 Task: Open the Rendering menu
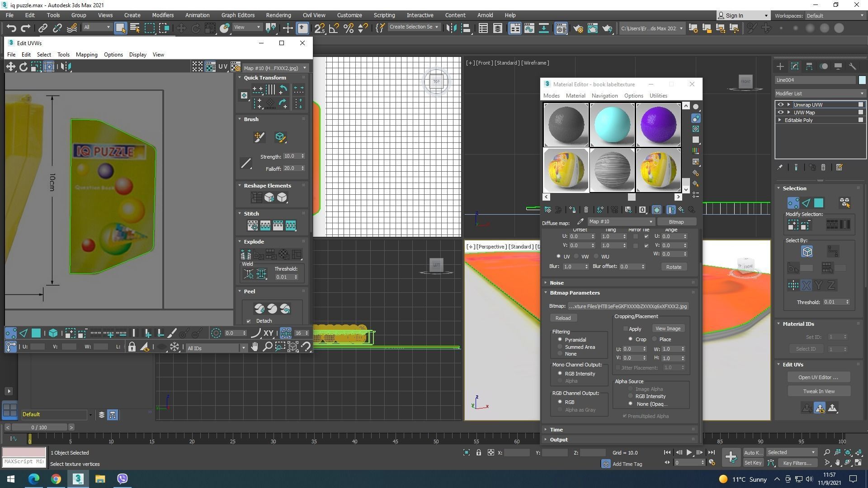[278, 15]
